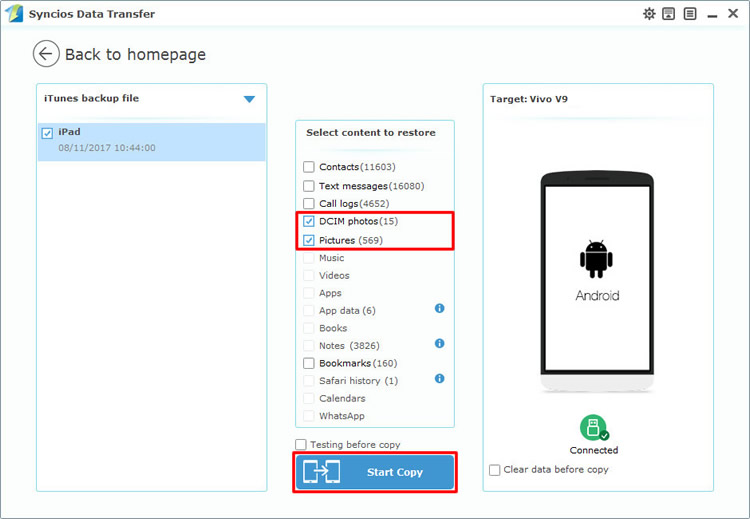
Task: Uncheck the DCIM photos checkbox
Action: 309,221
